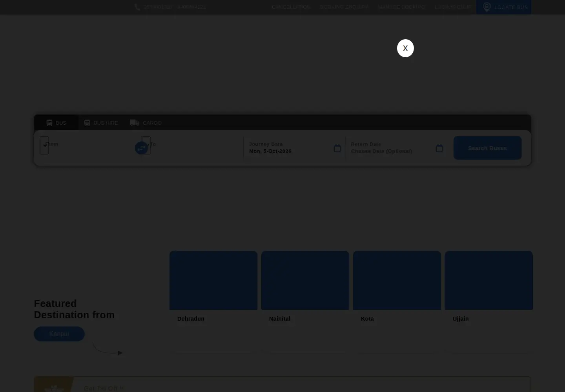Open the From city dropdown
This screenshot has width=565, height=392.
click(44, 145)
